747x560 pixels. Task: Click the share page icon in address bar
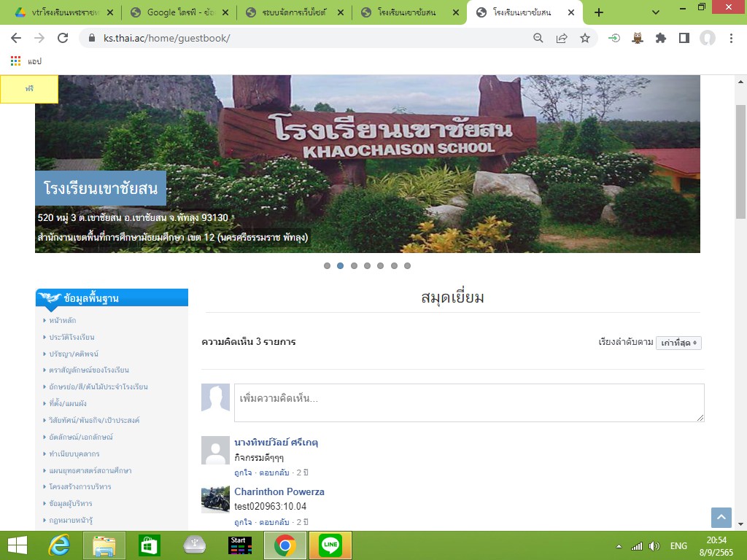click(562, 38)
